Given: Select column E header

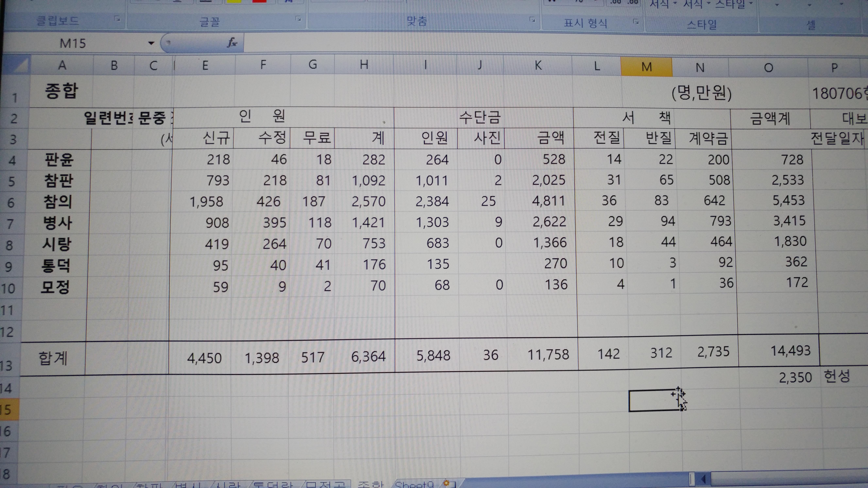Looking at the screenshot, I should pyautogui.click(x=205, y=65).
